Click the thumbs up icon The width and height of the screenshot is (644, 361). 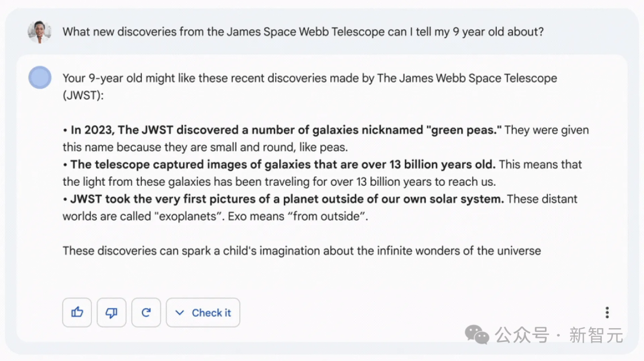click(77, 313)
